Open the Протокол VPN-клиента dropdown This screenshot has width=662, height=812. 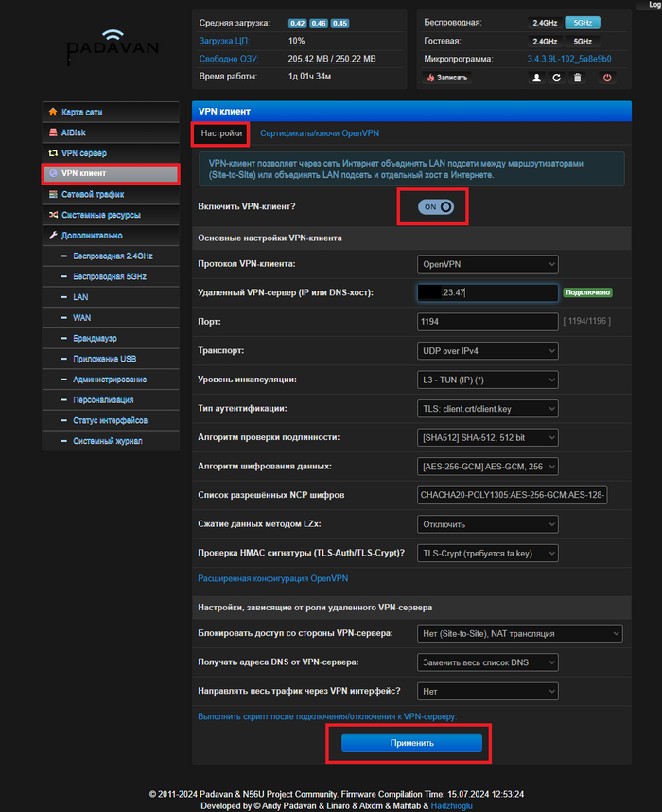[x=487, y=263]
